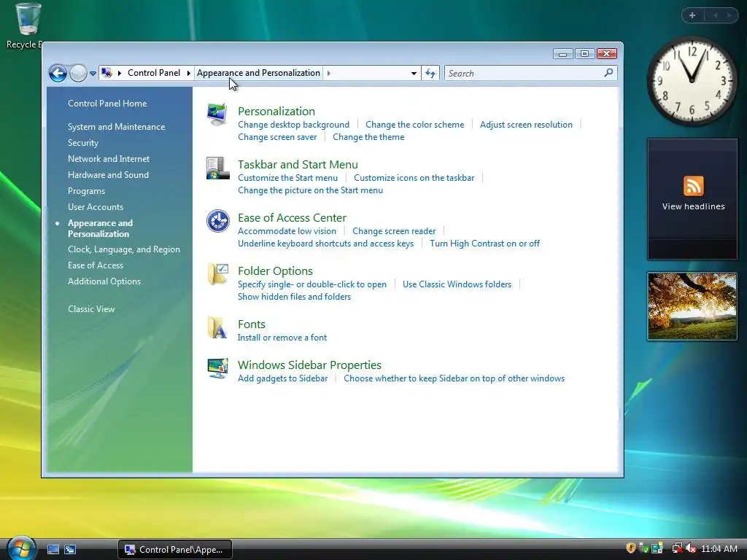This screenshot has width=747, height=560.
Task: Select User Accounts category
Action: click(96, 206)
